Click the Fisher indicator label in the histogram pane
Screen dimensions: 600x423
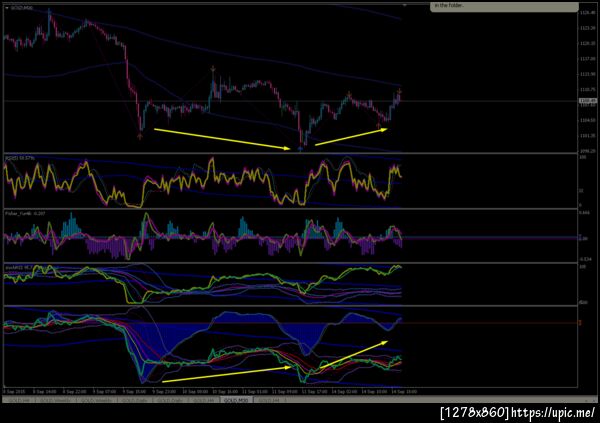click(25, 213)
